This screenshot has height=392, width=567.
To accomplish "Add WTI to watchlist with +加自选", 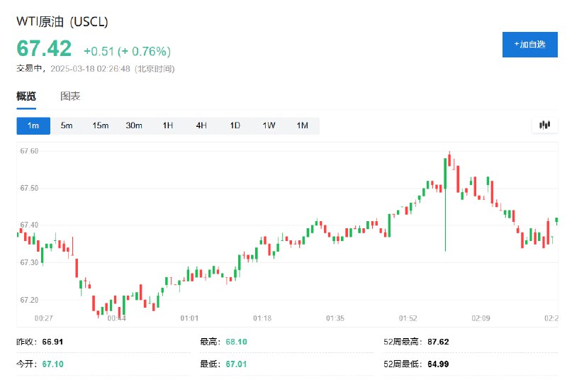I will (529, 45).
